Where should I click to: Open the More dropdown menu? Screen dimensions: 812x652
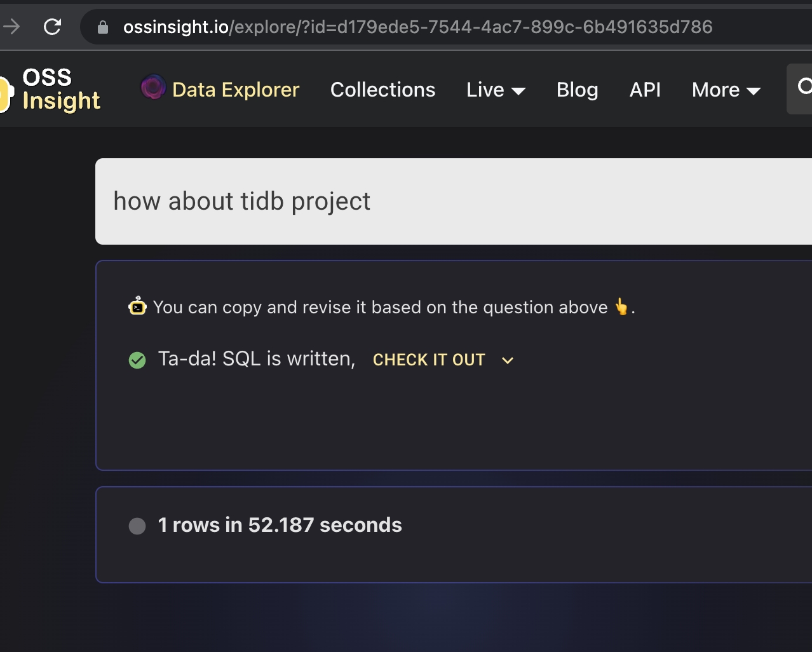coord(725,90)
